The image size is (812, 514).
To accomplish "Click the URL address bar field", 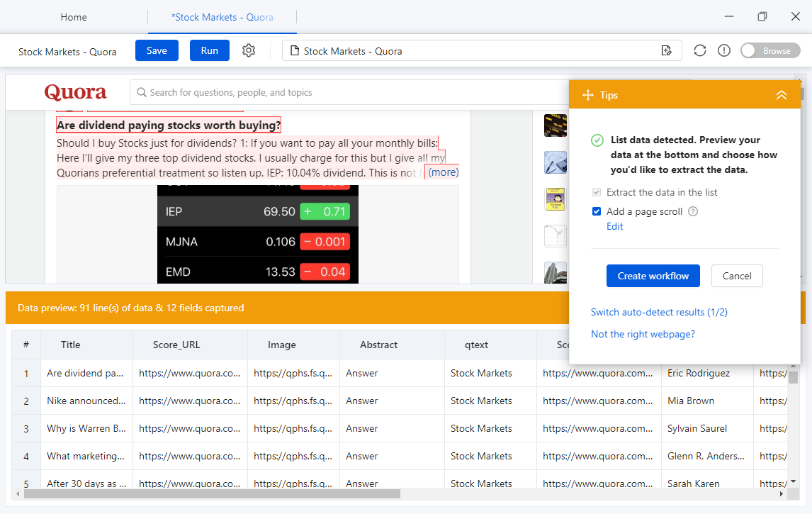I will 482,51.
